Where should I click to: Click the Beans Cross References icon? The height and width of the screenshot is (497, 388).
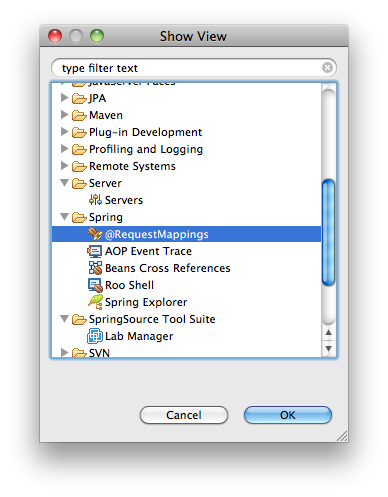click(95, 268)
